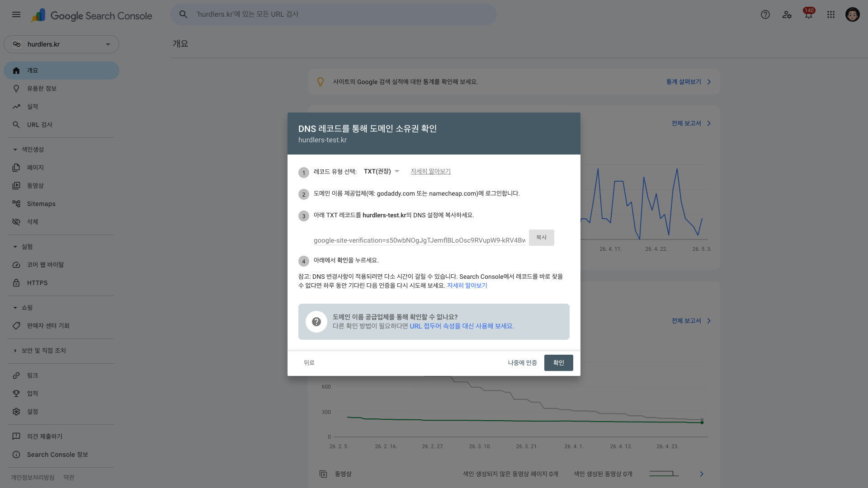Click the pages icon for 페이지
Viewport: 868px width, 488px height.
(x=16, y=168)
